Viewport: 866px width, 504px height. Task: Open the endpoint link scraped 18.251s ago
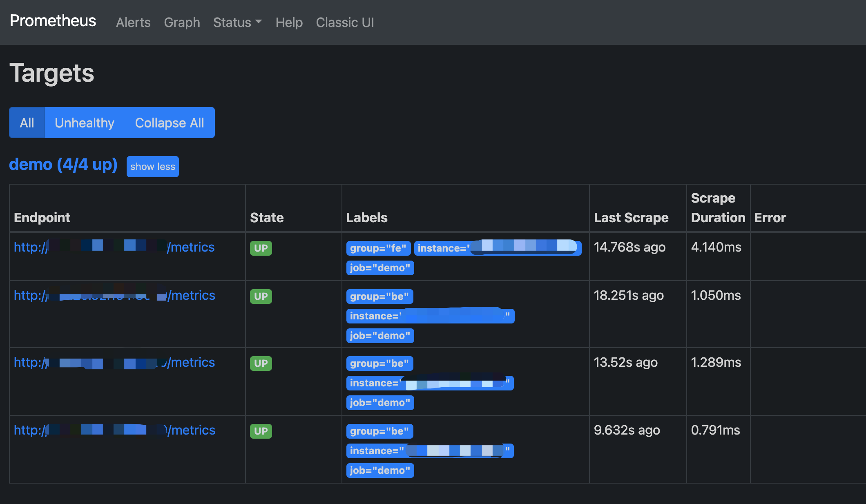click(114, 295)
